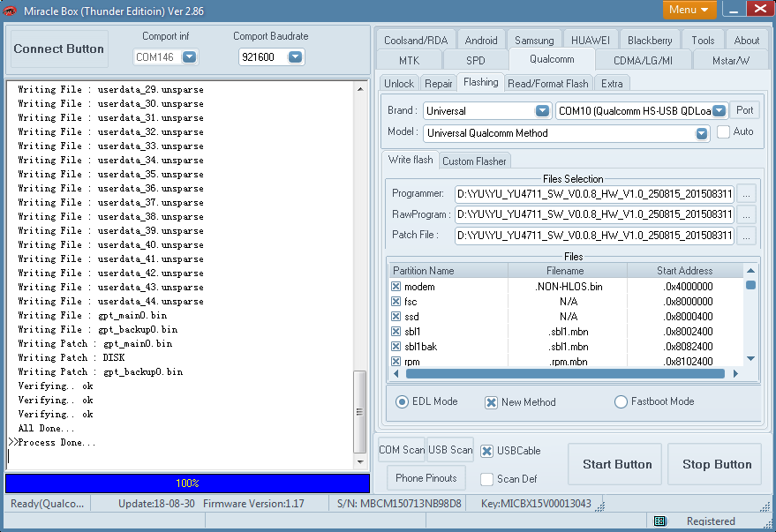
Task: Click the Patch File path field
Action: click(594, 236)
